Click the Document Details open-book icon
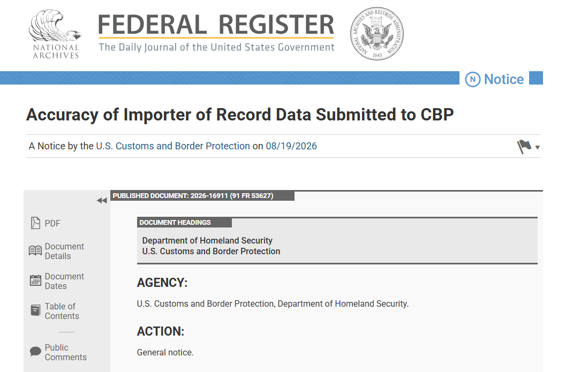The width and height of the screenshot is (588, 372). click(x=36, y=250)
